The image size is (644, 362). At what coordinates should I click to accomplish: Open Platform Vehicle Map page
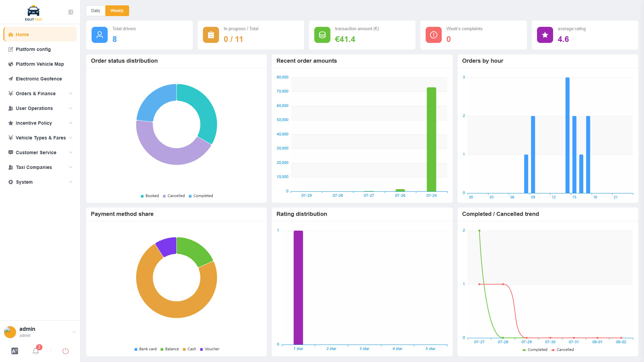tap(40, 64)
